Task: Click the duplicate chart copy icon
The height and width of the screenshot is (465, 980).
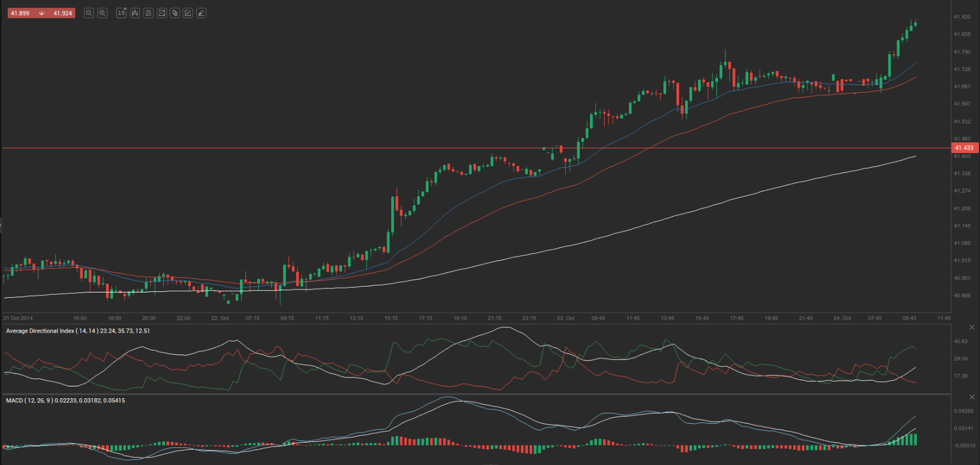Action: click(175, 13)
